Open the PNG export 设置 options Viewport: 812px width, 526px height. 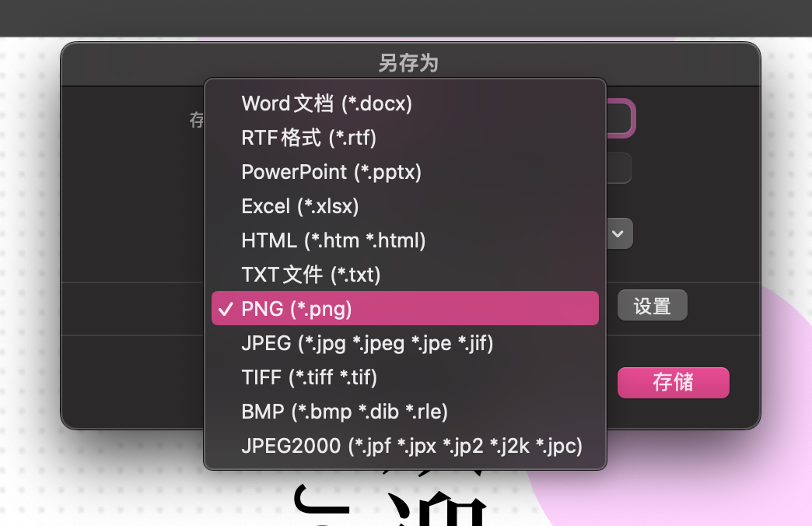[x=652, y=305]
